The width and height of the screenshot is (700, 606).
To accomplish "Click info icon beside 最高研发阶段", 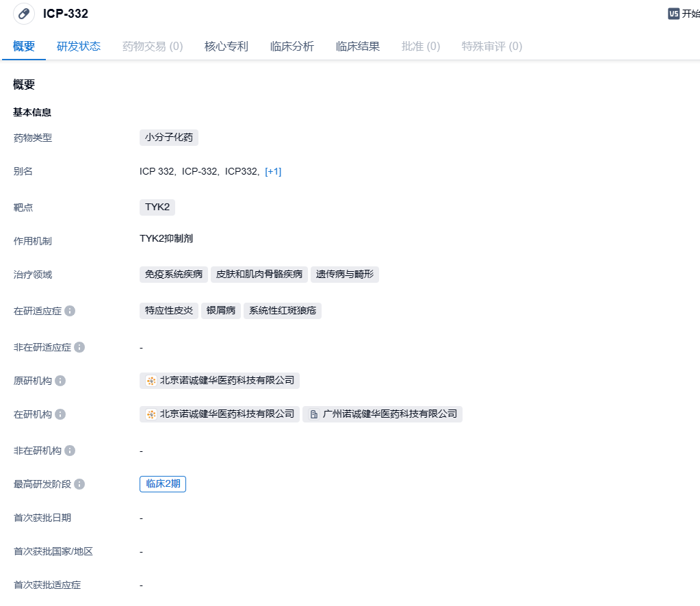I will pyautogui.click(x=79, y=484).
